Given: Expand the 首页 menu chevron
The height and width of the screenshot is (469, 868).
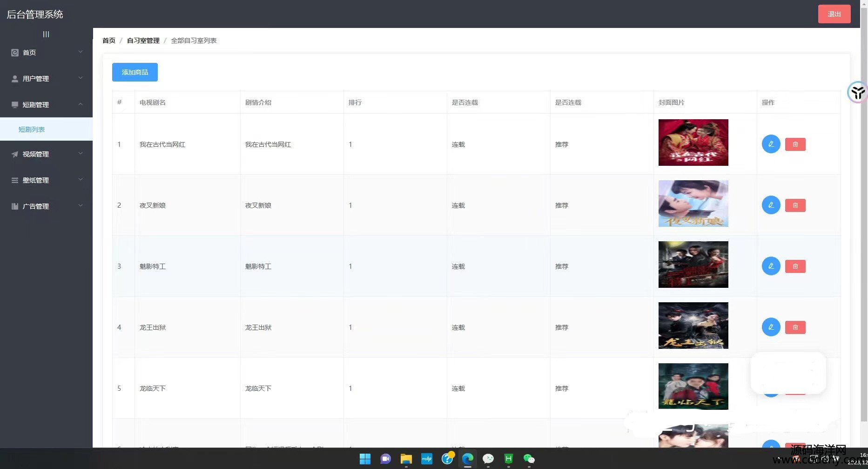Looking at the screenshot, I should [81, 52].
